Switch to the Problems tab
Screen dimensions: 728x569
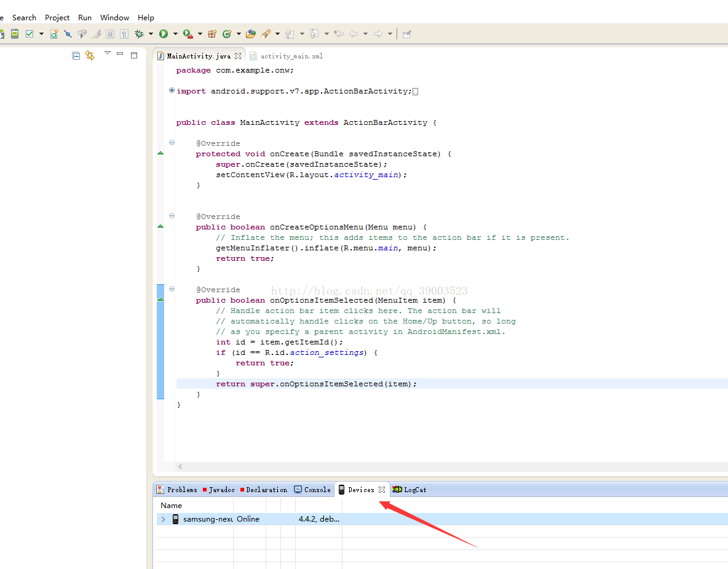[177, 490]
